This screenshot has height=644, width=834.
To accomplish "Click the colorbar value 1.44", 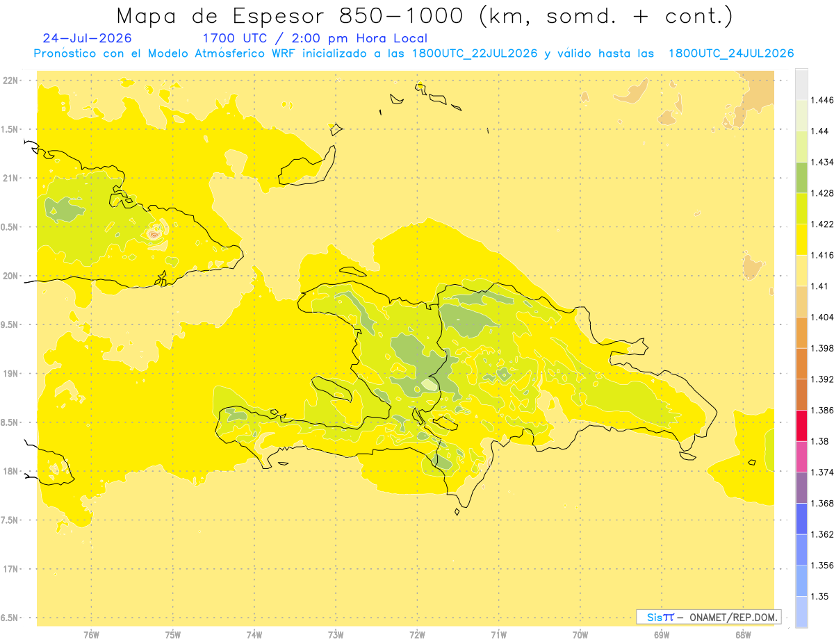I will click(820, 131).
